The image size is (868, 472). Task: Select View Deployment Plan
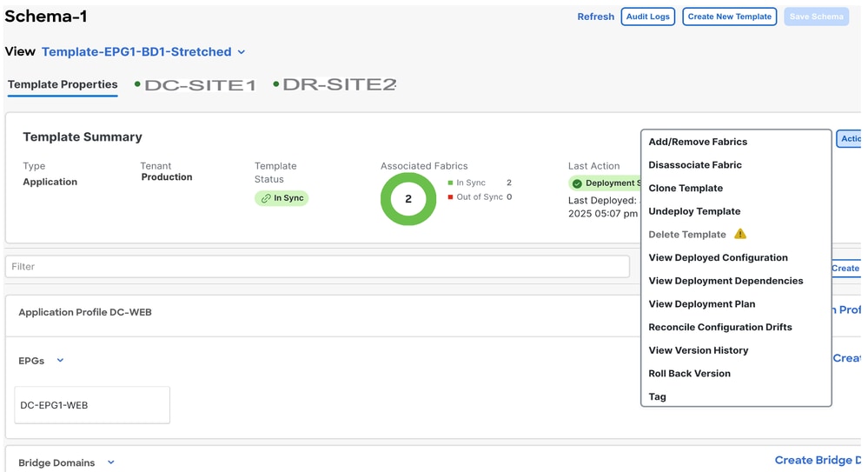[x=701, y=304]
